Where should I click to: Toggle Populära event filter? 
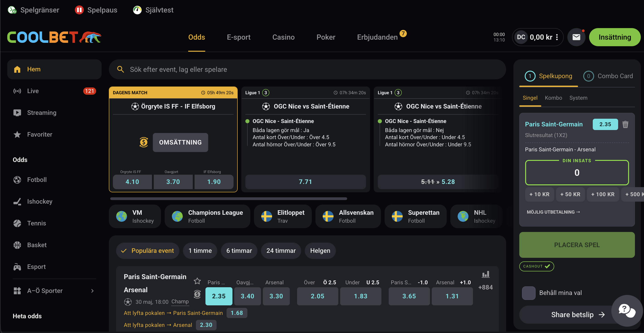point(148,251)
